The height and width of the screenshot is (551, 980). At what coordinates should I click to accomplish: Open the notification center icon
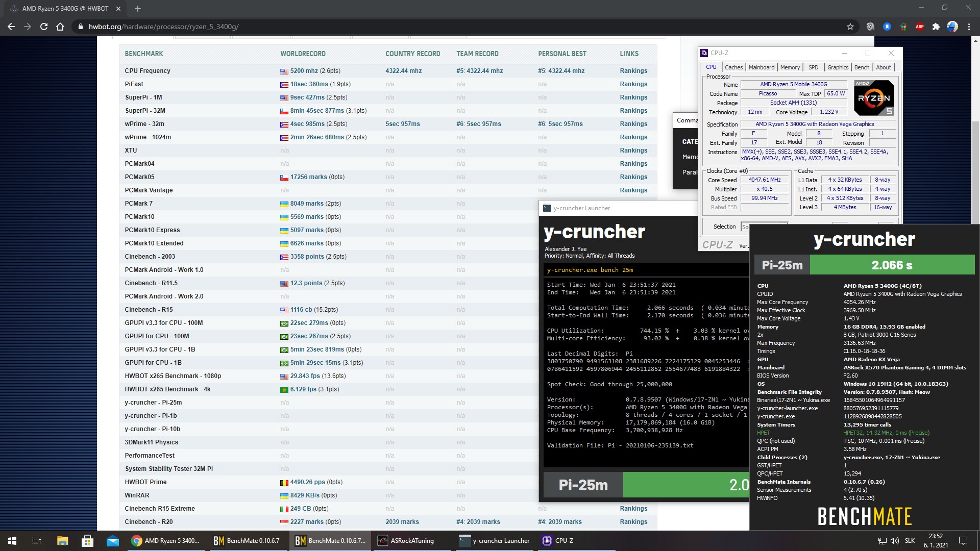[x=963, y=541]
